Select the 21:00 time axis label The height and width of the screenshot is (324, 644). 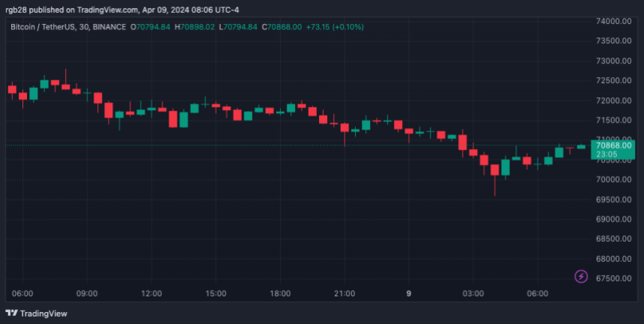344,294
